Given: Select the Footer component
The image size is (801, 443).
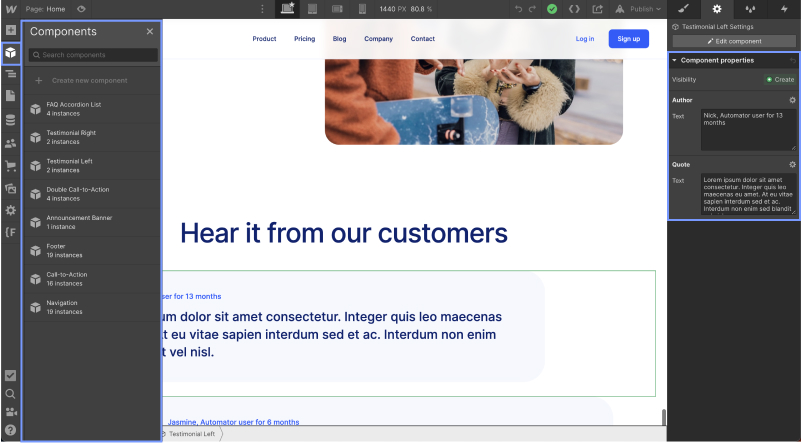Looking at the screenshot, I should [92, 250].
